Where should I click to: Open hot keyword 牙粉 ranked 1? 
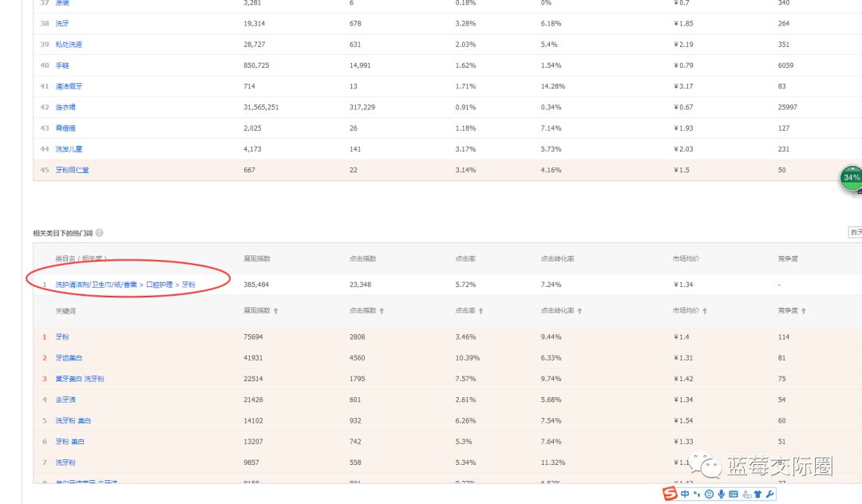point(62,337)
